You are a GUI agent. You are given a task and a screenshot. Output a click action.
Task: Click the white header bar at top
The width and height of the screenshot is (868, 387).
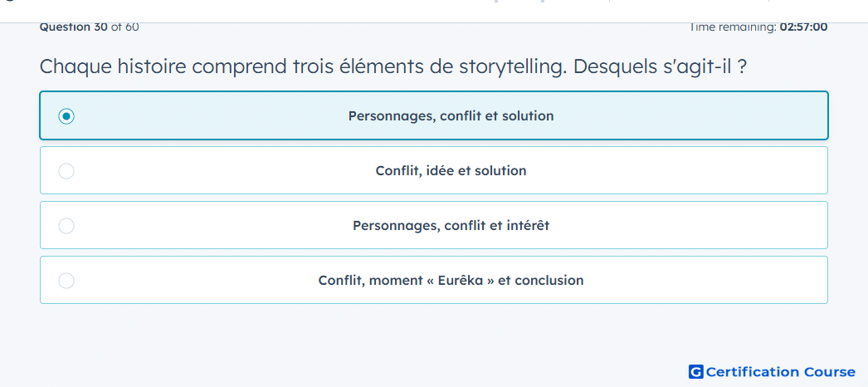tap(434, 11)
